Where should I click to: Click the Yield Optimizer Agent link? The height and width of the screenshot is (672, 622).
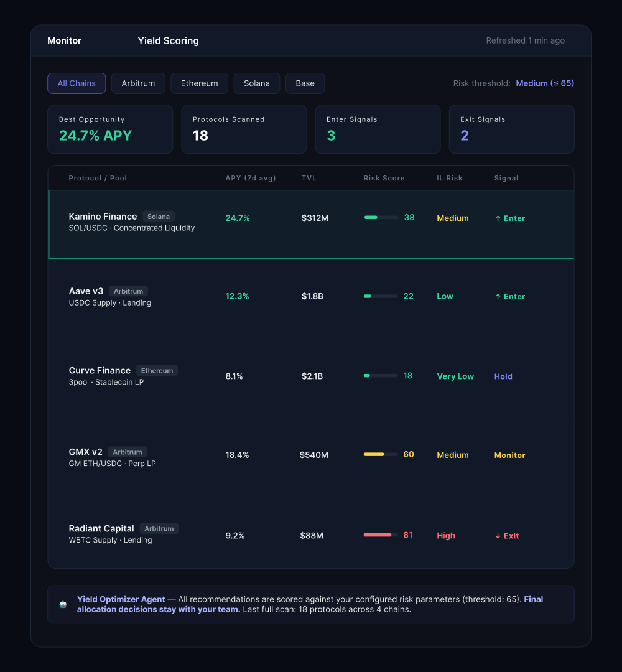(121, 599)
